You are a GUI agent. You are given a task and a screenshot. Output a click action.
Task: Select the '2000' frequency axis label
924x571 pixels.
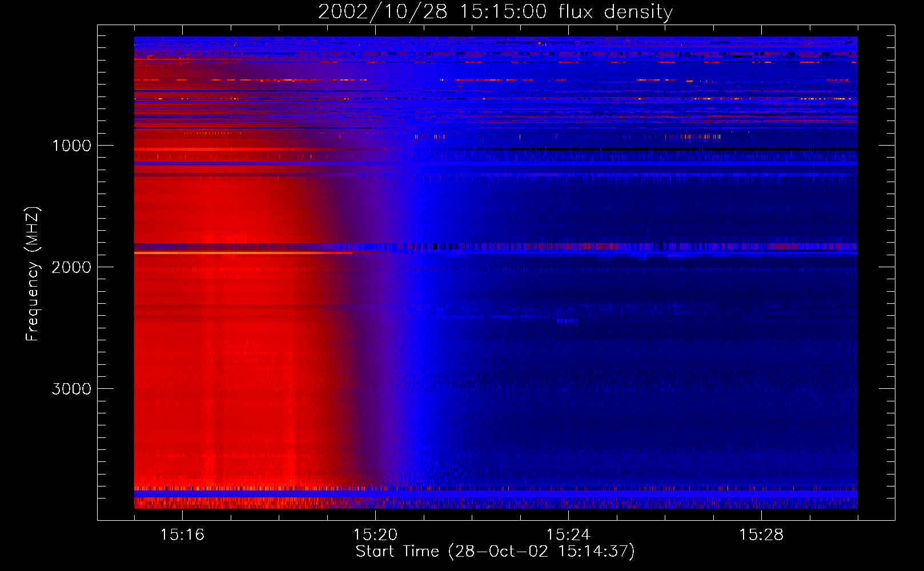(x=71, y=267)
